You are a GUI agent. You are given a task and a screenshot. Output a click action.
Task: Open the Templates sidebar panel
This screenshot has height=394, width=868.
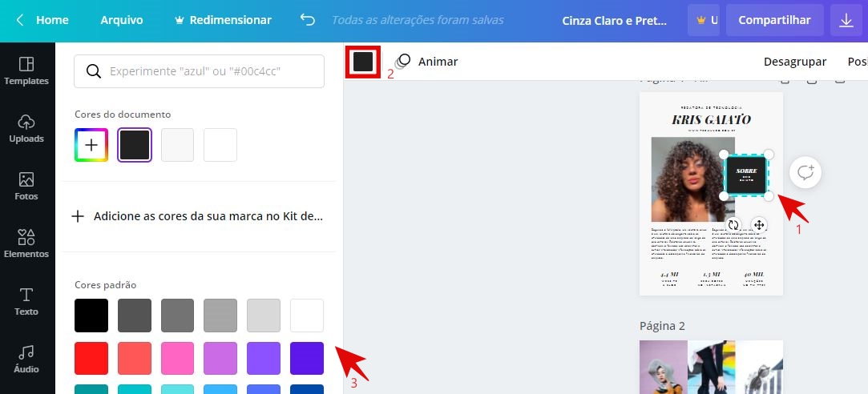[x=26, y=70]
